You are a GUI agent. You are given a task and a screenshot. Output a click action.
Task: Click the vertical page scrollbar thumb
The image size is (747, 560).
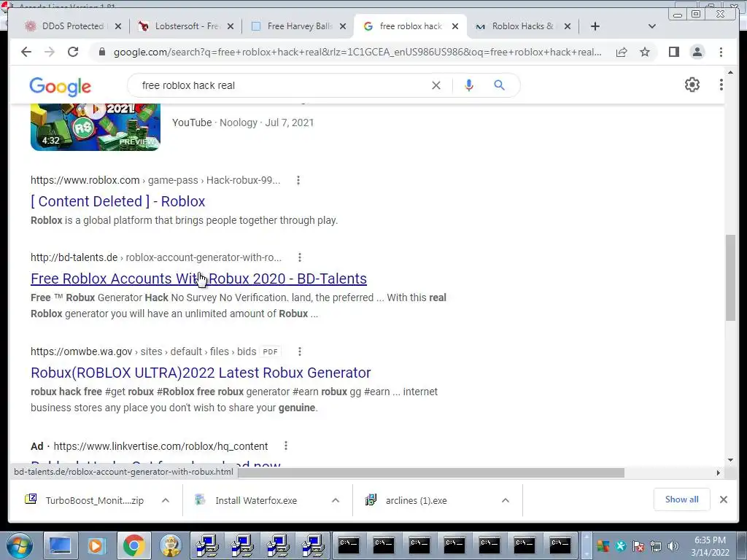[730, 277]
